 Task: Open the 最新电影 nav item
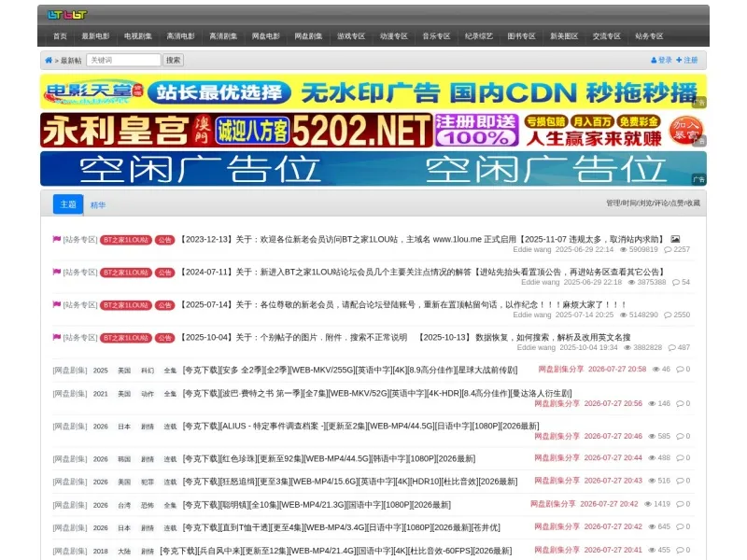coord(95,36)
